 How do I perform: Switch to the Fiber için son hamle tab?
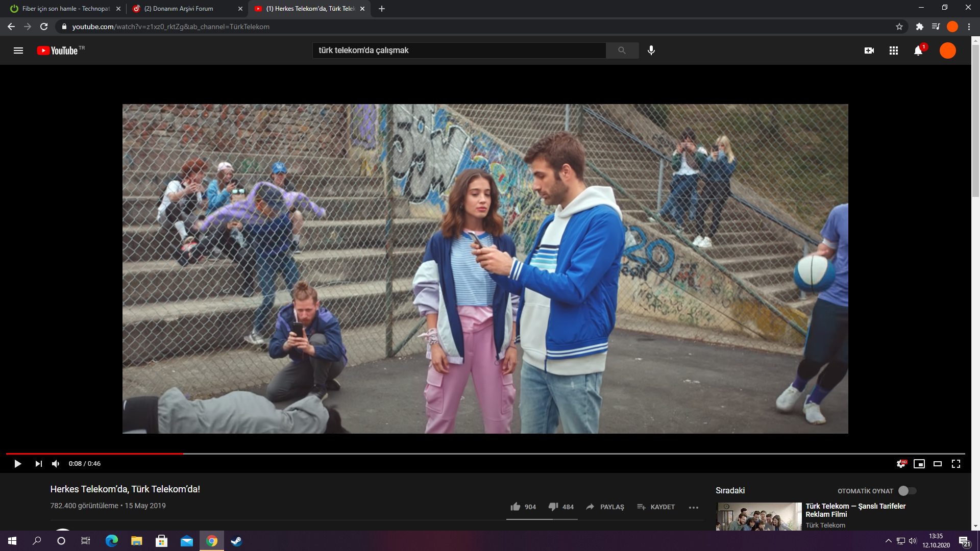click(65, 9)
